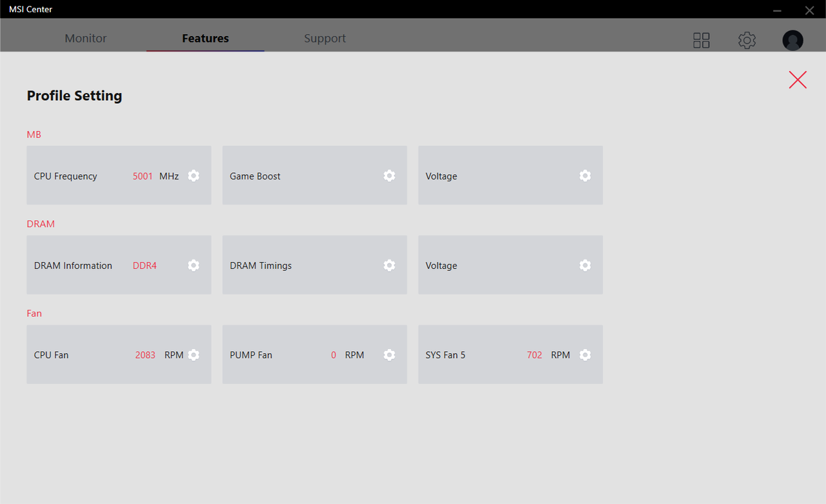Click the 2083 CPU fan speed value

pyautogui.click(x=145, y=355)
